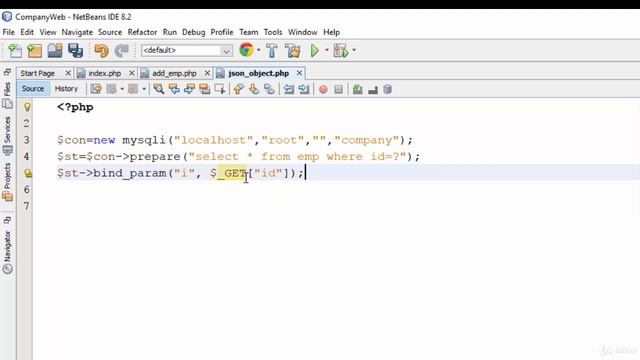Viewport: 640px width, 360px height.
Task: Open the browser selection dropdown arrow
Action: click(258, 50)
